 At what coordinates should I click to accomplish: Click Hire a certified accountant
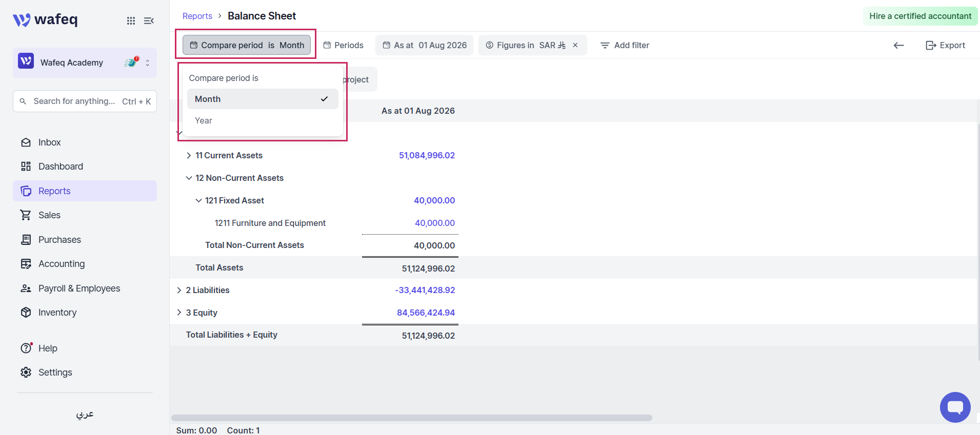[920, 16]
